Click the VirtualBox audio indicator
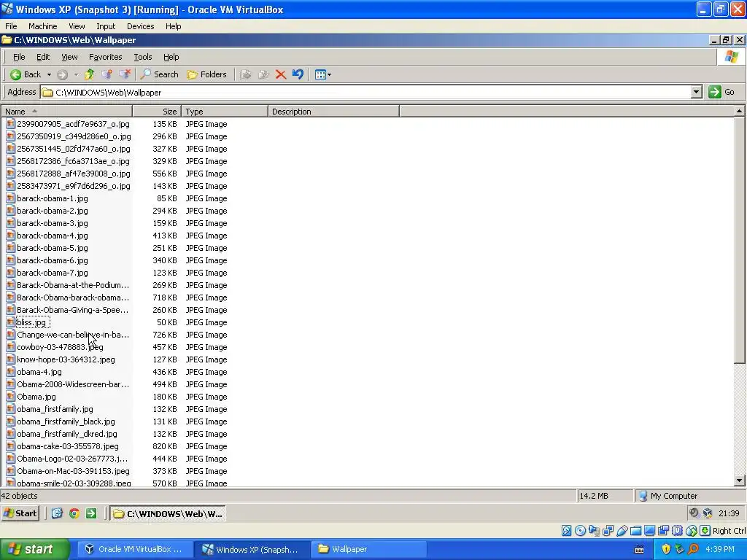 pyautogui.click(x=594, y=531)
